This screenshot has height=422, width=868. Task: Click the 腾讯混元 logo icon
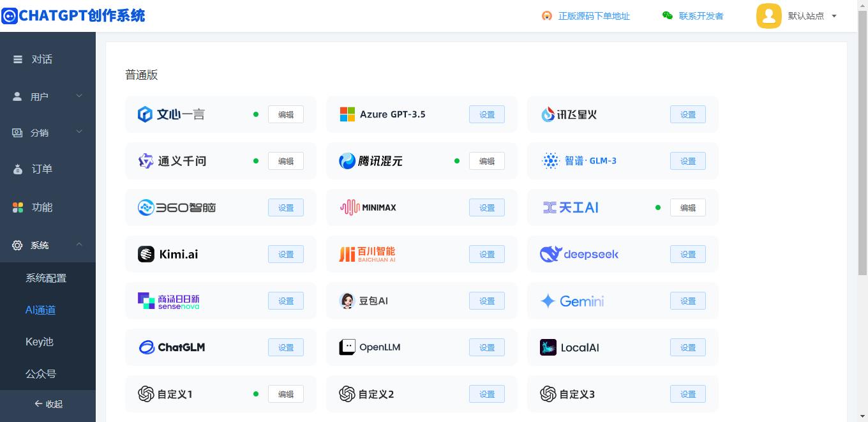click(x=347, y=161)
